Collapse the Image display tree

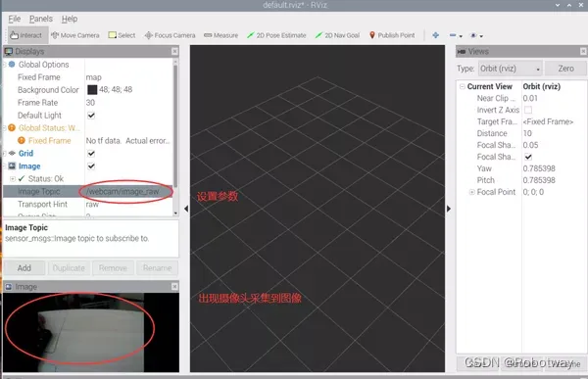tap(5, 166)
